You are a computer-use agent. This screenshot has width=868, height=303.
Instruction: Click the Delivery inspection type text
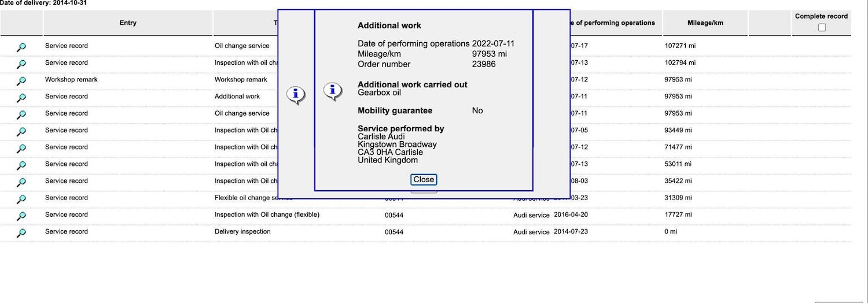[x=242, y=232]
